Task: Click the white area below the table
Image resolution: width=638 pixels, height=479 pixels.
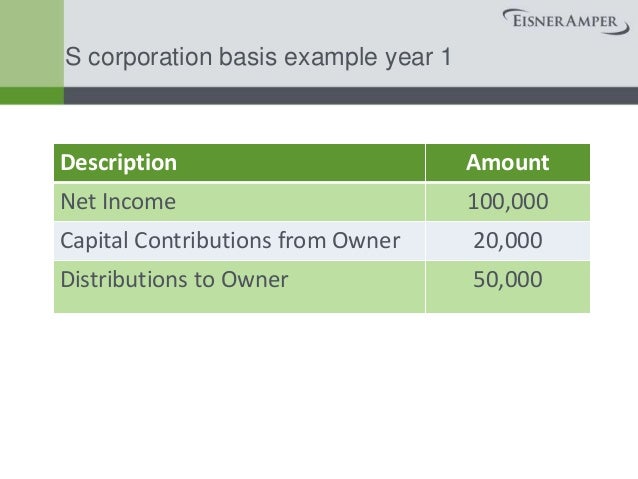Action: tap(319, 395)
